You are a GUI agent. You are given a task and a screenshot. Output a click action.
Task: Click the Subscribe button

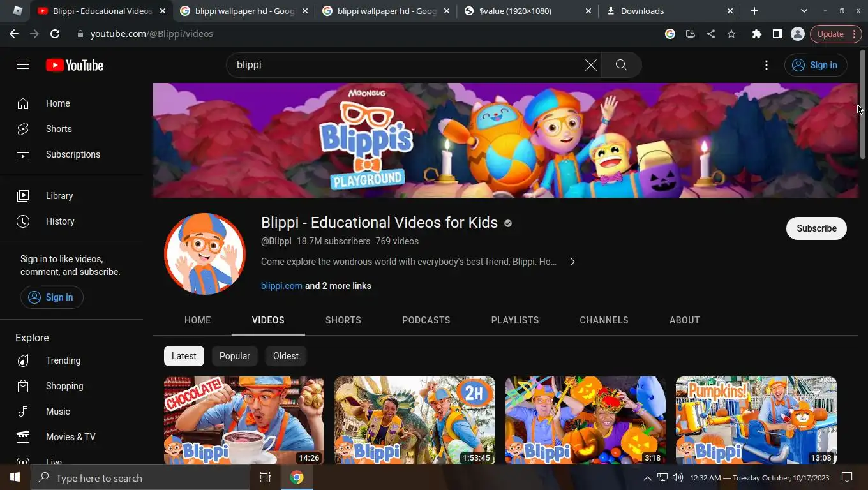816,228
